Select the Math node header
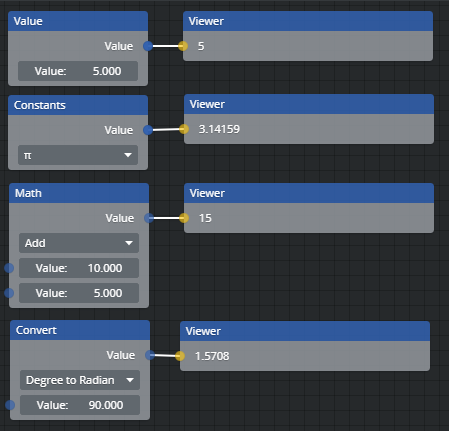Screen dimensions: 449x431 [79, 193]
